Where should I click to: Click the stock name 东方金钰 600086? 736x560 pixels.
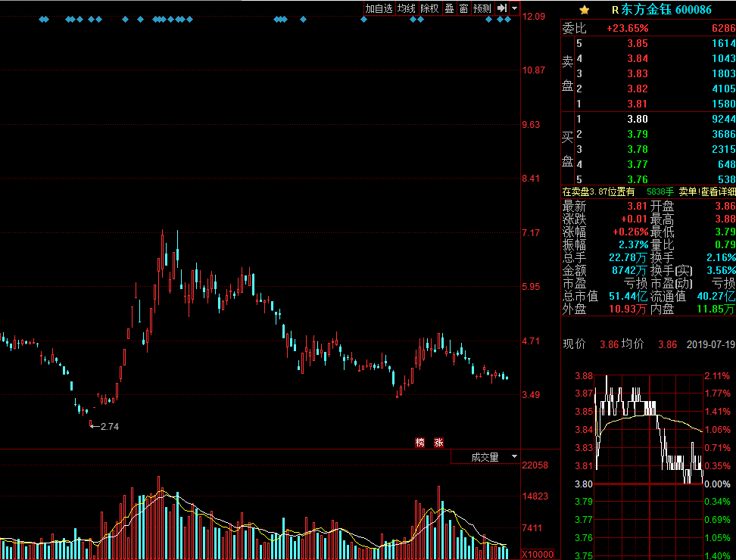pos(666,9)
